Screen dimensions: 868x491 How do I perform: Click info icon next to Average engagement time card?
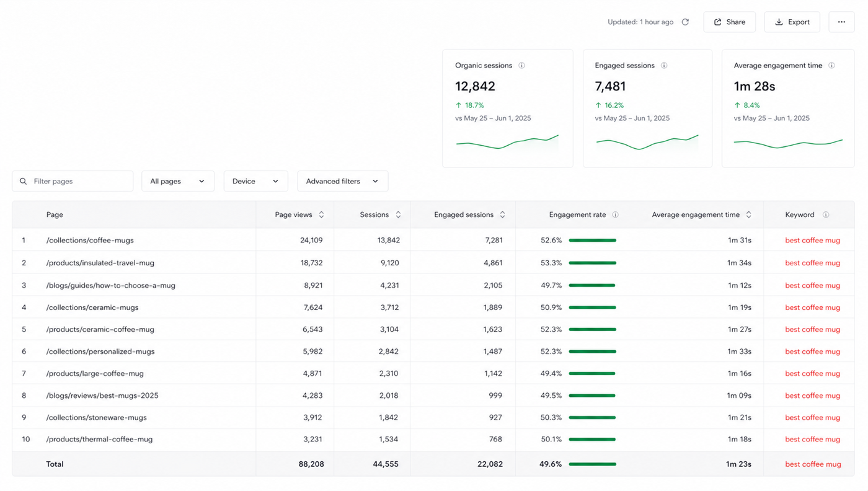831,66
